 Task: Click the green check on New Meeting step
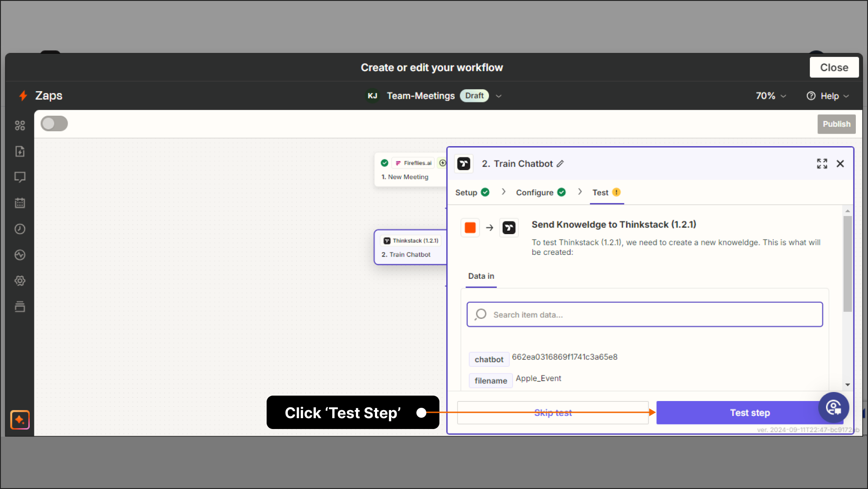point(384,163)
